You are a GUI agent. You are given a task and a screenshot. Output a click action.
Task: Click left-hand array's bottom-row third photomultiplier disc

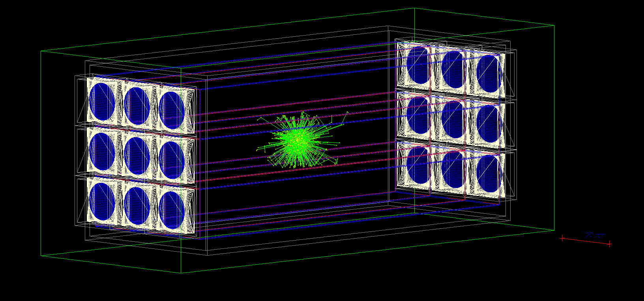pos(171,210)
